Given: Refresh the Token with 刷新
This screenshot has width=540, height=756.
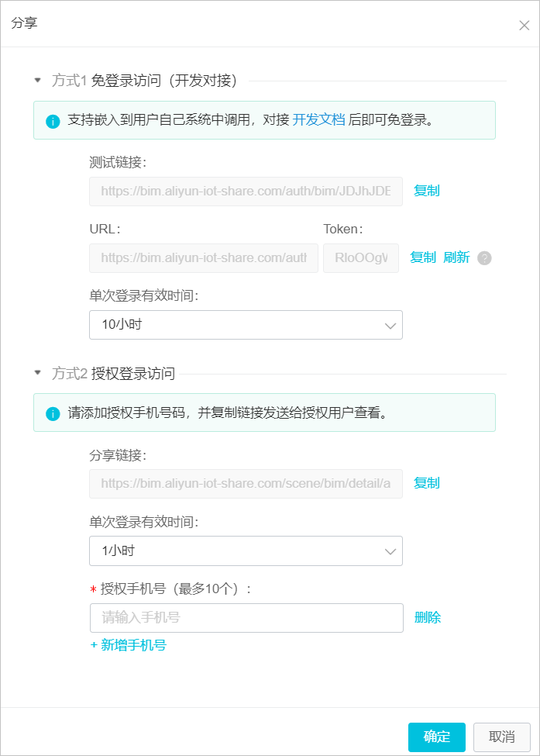Looking at the screenshot, I should coord(458,257).
